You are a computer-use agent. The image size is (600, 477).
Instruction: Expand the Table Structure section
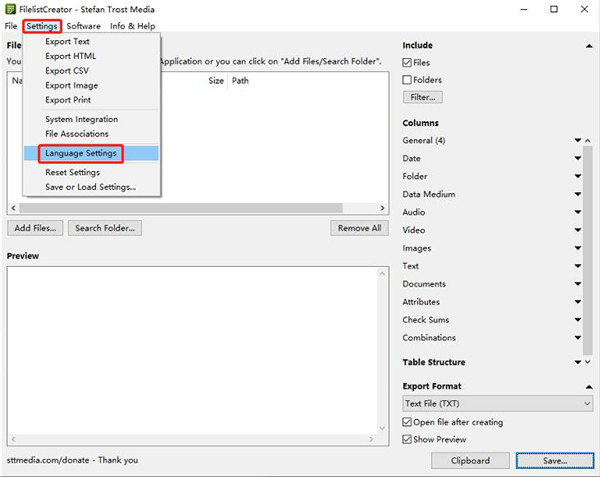[578, 362]
